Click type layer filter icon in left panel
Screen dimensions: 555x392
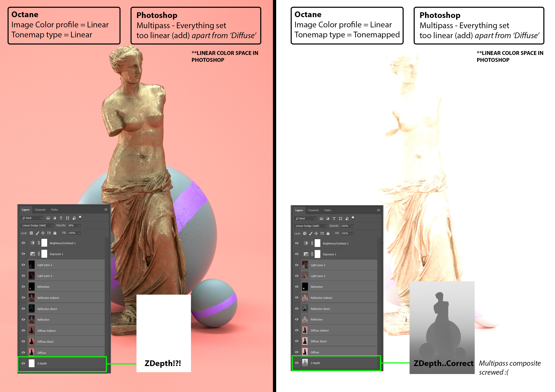tap(61, 218)
